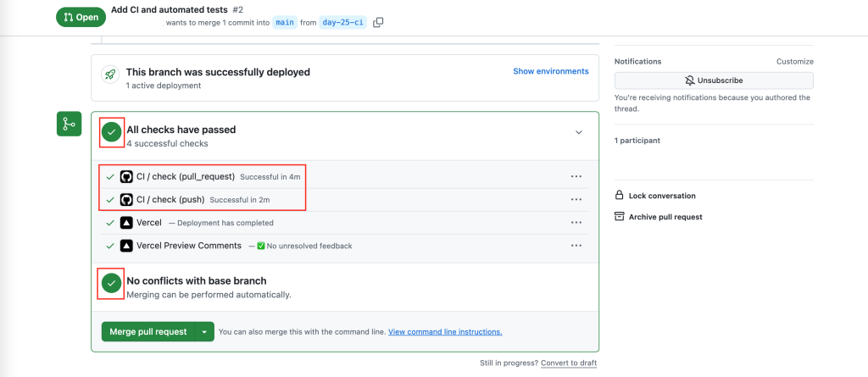868x377 pixels.
Task: Click the Vercel Preview Comments logo icon
Action: [126, 245]
